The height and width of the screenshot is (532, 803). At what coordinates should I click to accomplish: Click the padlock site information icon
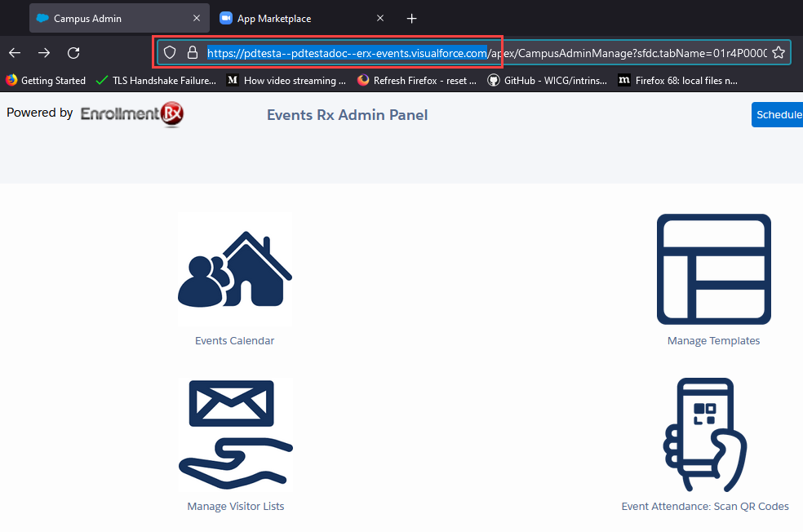[192, 52]
